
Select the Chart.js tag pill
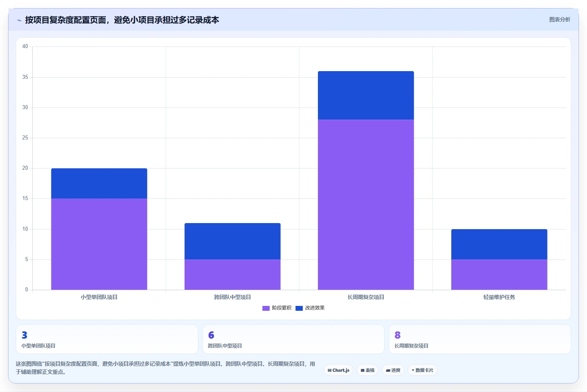339,370
